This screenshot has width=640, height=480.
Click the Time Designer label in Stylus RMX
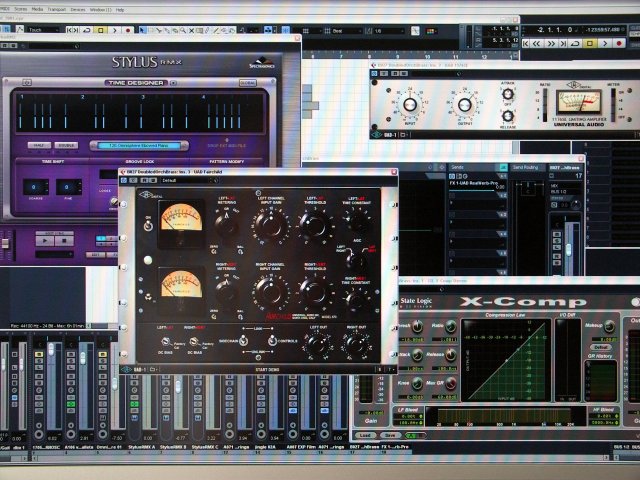click(136, 83)
